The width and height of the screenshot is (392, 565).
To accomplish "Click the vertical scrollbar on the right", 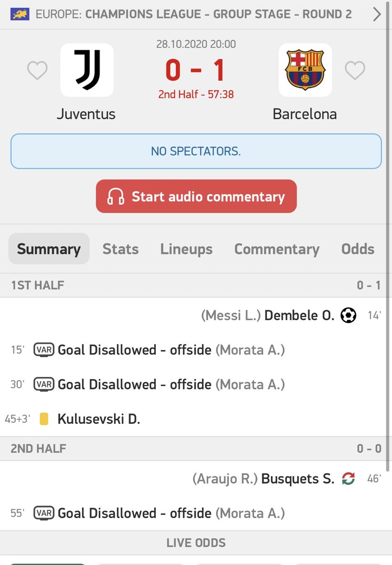I will pyautogui.click(x=388, y=249).
